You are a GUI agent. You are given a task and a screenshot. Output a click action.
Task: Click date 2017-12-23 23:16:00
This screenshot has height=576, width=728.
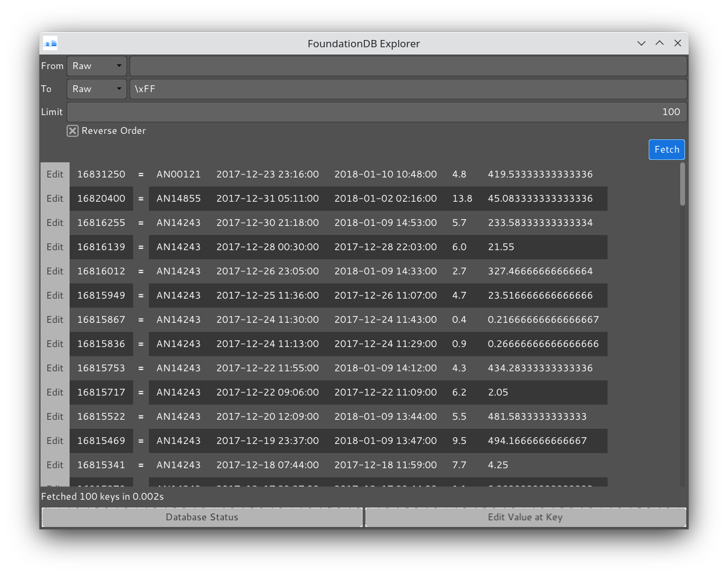(267, 174)
